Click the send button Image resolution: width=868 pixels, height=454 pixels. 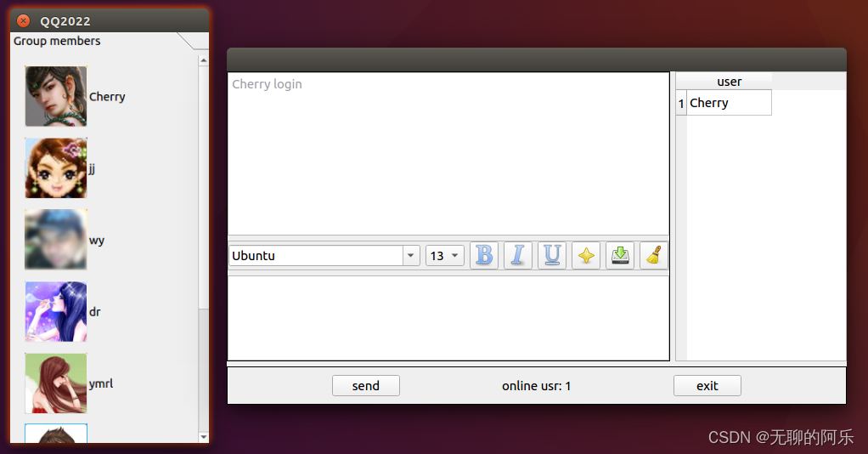click(x=366, y=386)
